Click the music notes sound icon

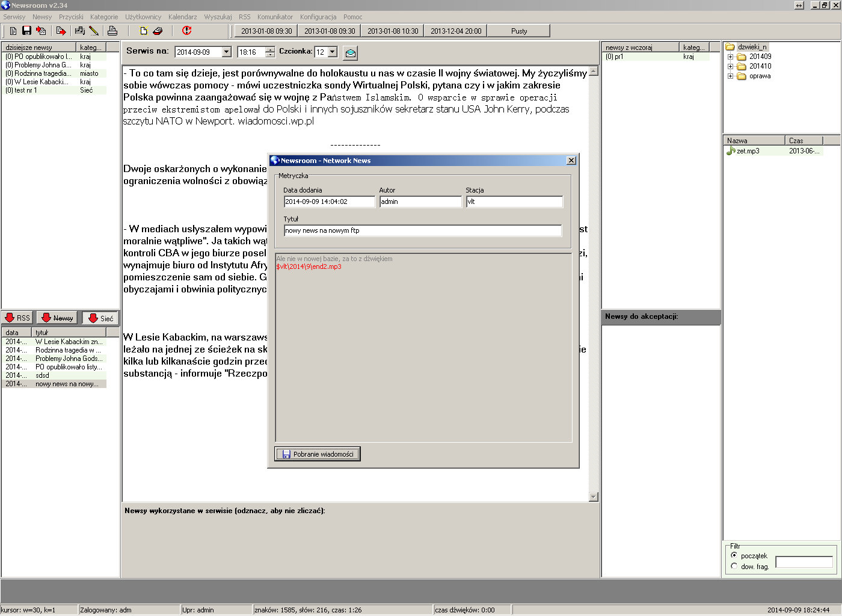(x=79, y=31)
